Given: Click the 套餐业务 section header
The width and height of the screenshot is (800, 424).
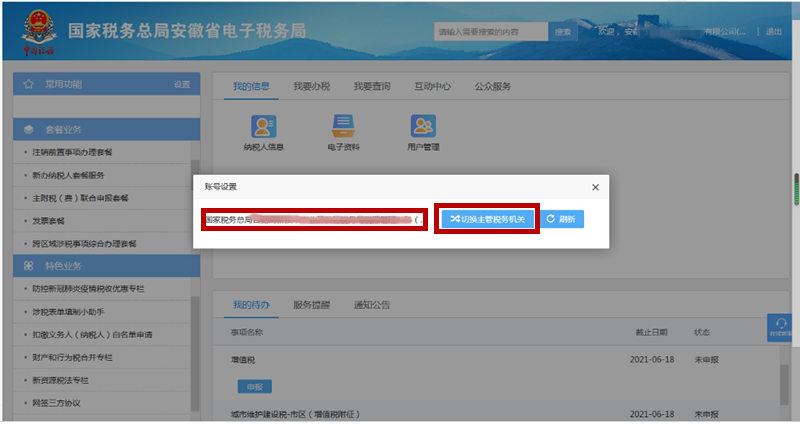Looking at the screenshot, I should click(106, 130).
